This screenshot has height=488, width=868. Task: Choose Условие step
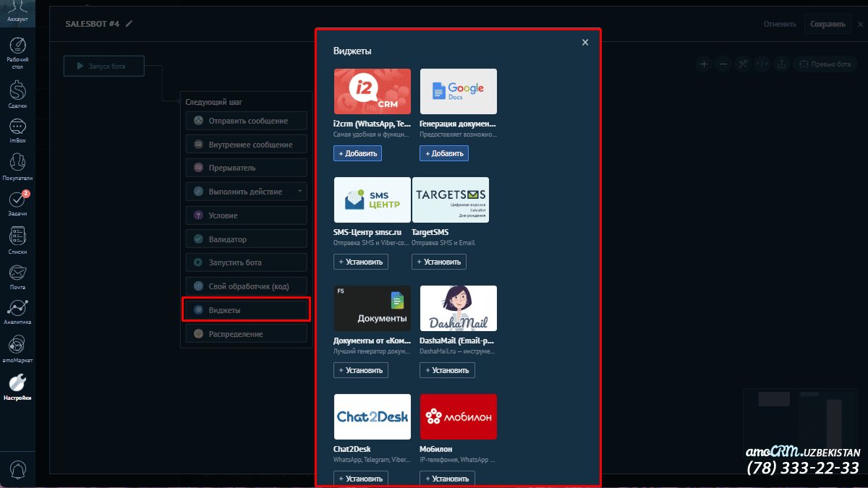click(247, 215)
